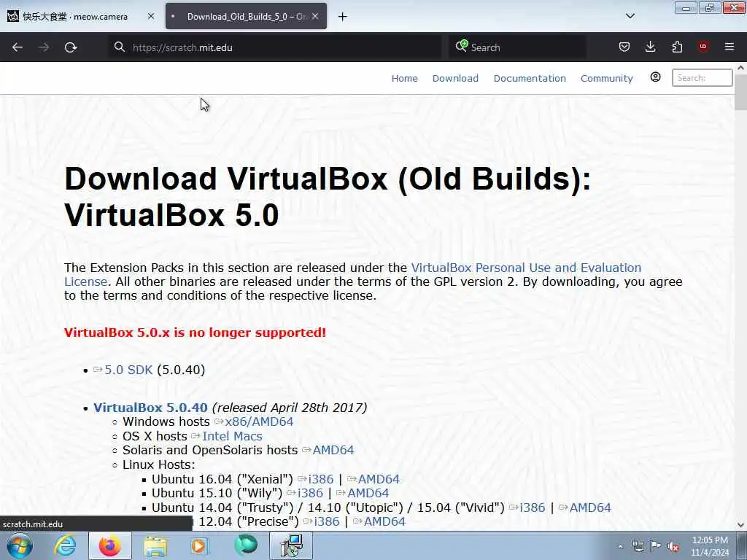Download Ubuntu 14.04 Trusty AMD64 package
Screen dimensions: 747x560
pos(589,507)
